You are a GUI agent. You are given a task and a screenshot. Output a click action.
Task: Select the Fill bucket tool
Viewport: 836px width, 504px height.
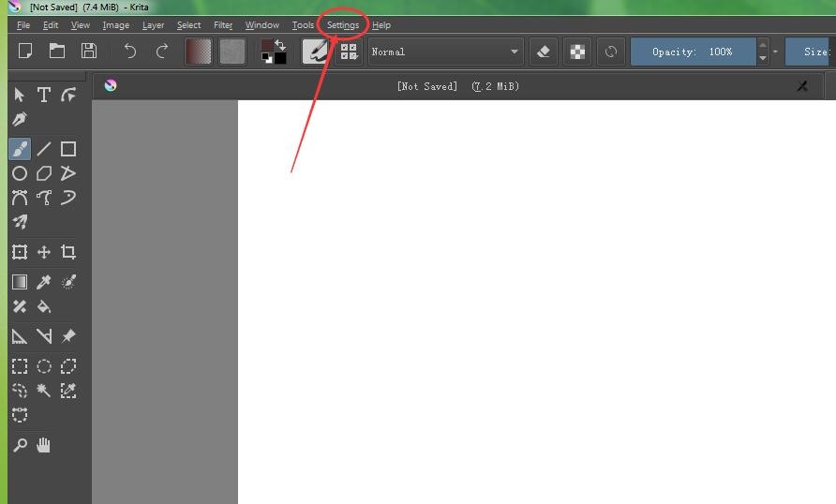44,306
